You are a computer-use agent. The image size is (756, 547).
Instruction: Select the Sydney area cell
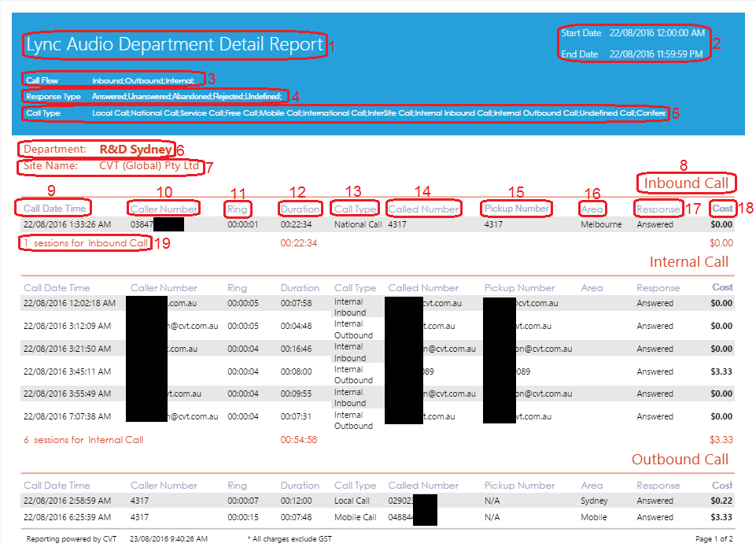tap(594, 501)
